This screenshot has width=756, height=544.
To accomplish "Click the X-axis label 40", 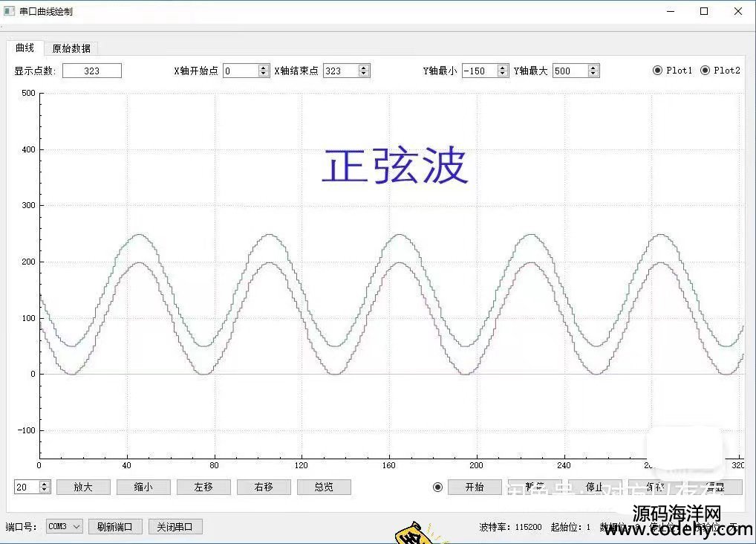I will pos(127,465).
